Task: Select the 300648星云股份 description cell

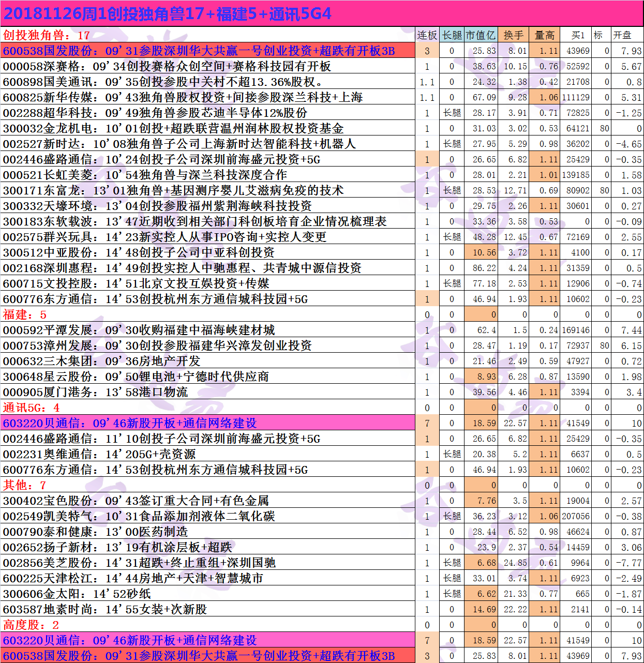Action: click(208, 376)
